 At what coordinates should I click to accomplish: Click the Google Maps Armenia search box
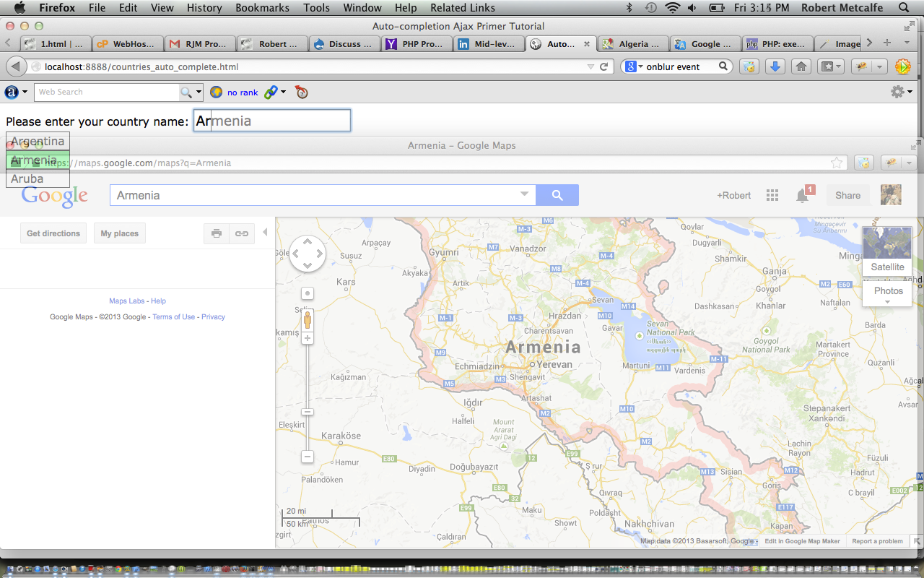[323, 195]
